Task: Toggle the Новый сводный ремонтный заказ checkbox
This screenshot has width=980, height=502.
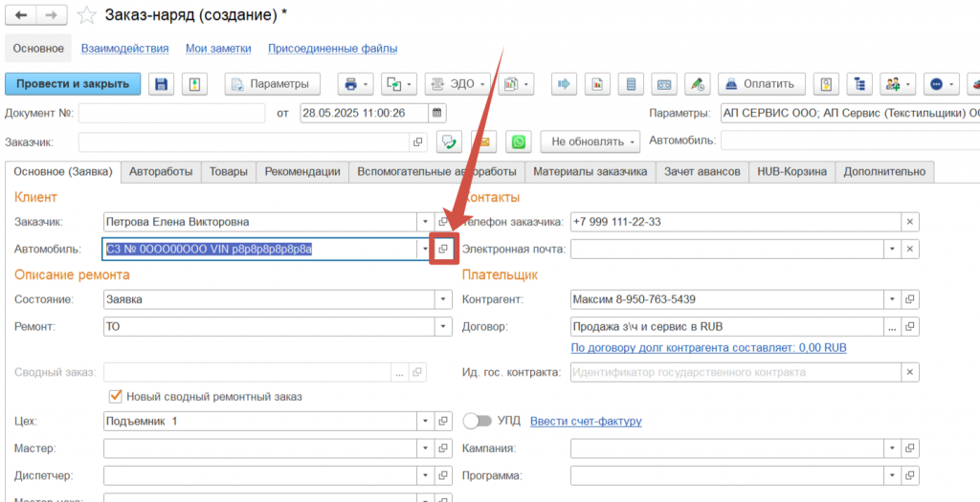Action: [116, 396]
